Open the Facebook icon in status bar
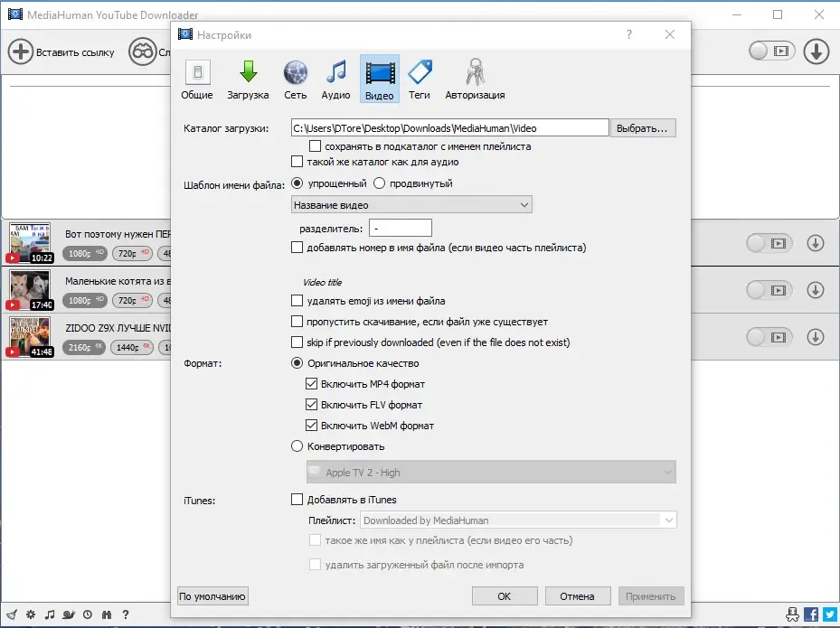This screenshot has height=628, width=840. 811,614
